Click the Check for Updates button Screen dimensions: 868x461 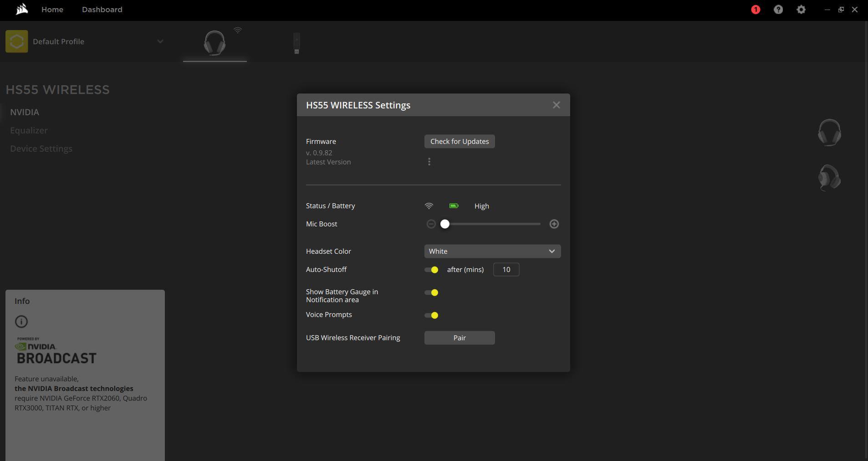click(460, 142)
